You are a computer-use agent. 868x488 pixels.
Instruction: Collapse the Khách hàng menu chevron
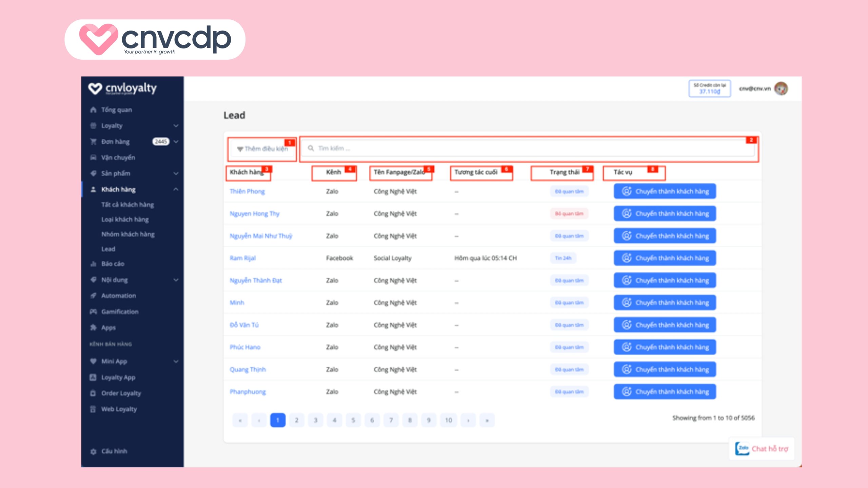(176, 189)
